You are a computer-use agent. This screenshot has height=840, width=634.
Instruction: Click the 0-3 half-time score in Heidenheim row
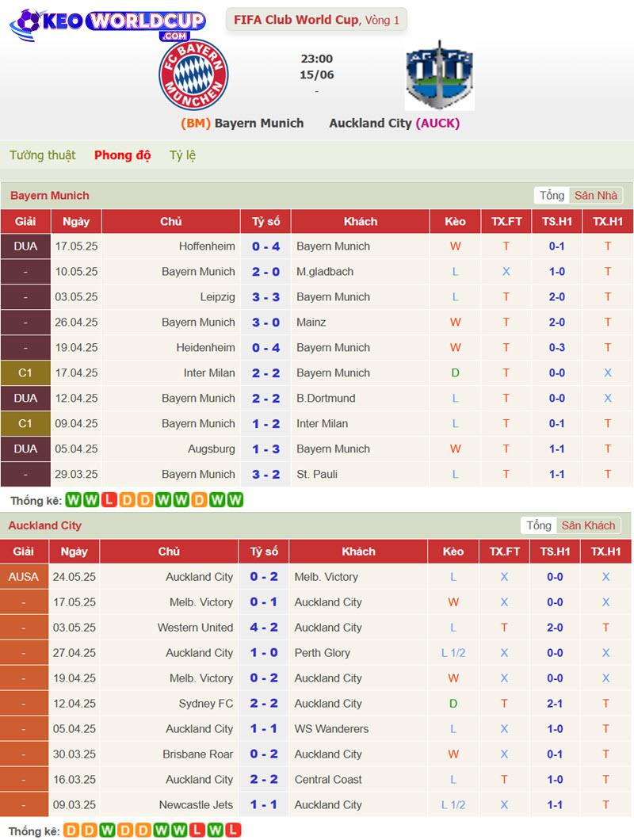tap(557, 348)
